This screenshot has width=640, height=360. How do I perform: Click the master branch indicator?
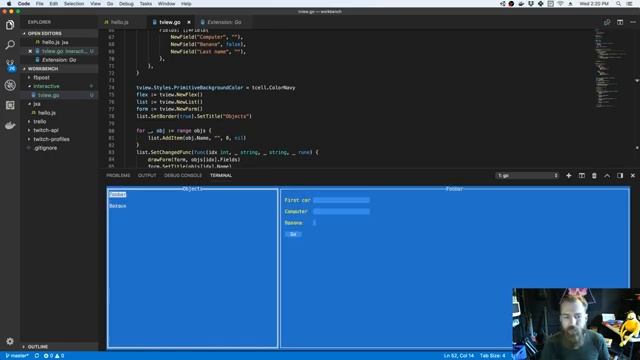tap(17, 356)
